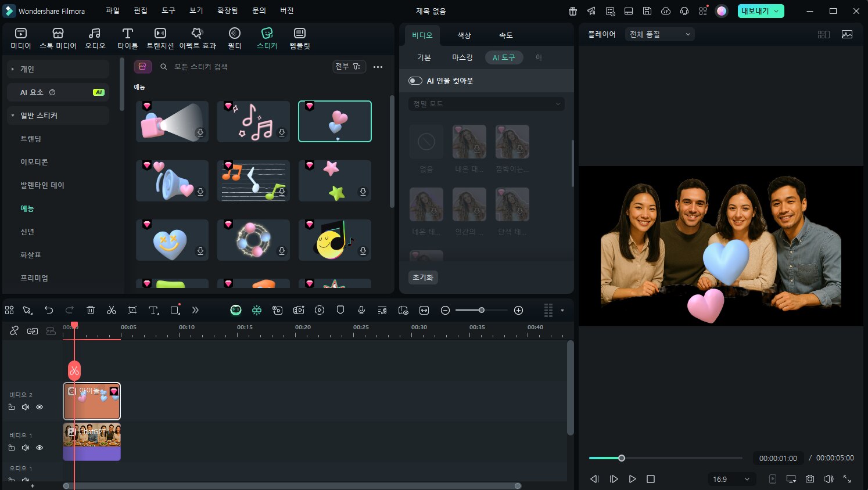Image resolution: width=868 pixels, height=490 pixels.
Task: Switch to the 마스킹 sub-tab
Action: point(462,57)
